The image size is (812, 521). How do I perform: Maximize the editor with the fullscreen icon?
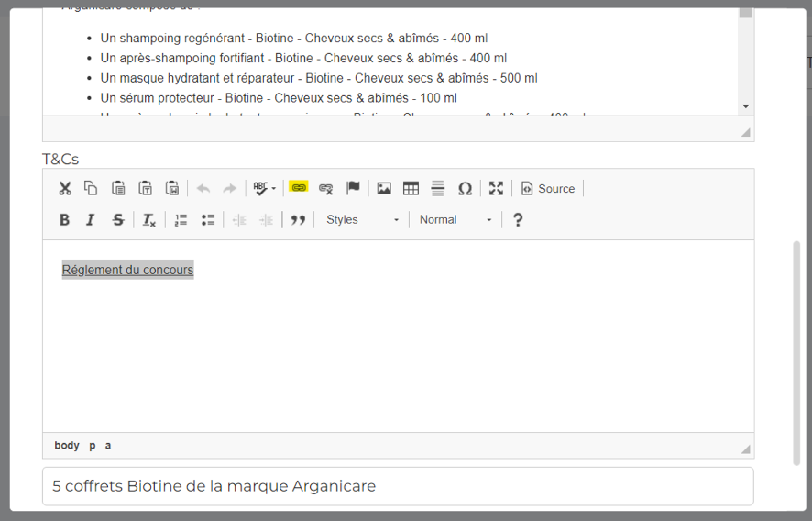(496, 188)
